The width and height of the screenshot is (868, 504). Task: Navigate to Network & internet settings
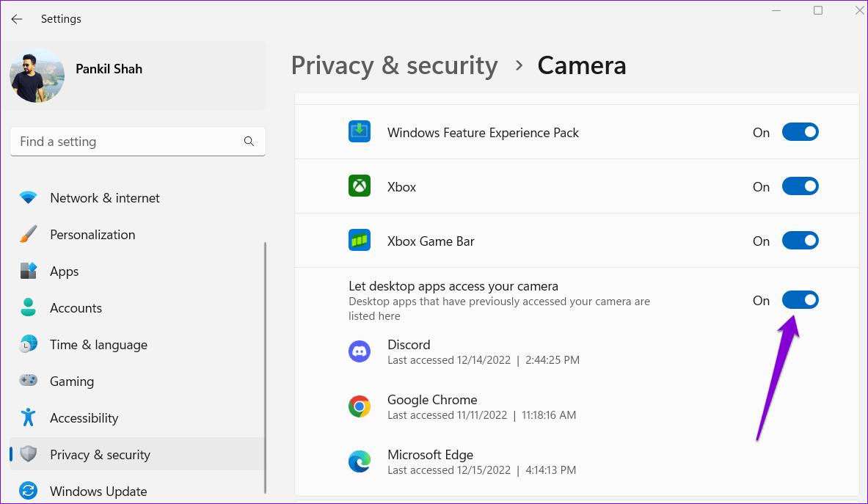tap(104, 197)
